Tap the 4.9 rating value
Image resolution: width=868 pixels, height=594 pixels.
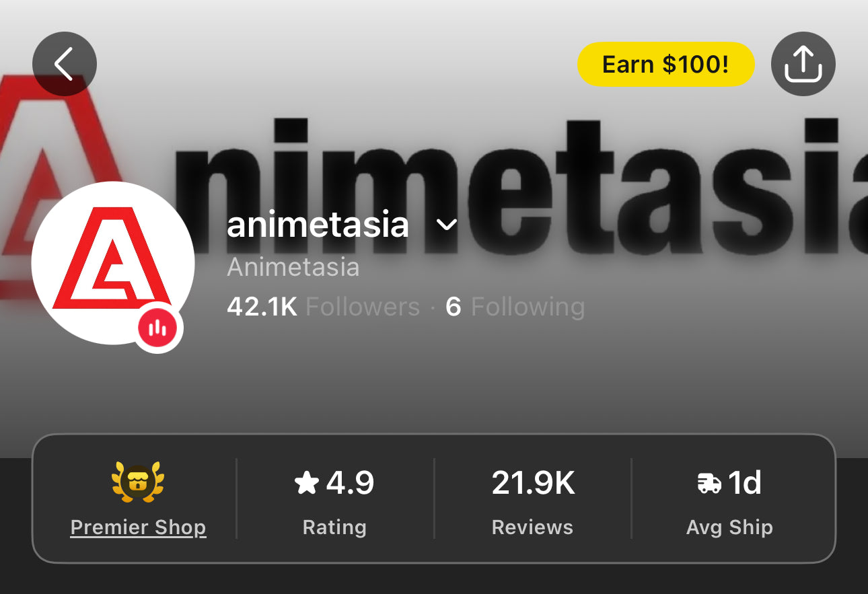click(350, 483)
